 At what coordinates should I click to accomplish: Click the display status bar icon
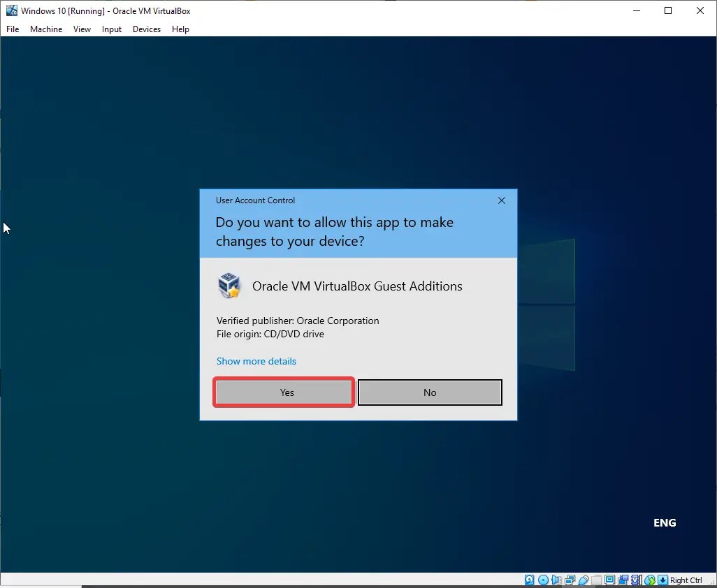click(x=609, y=580)
